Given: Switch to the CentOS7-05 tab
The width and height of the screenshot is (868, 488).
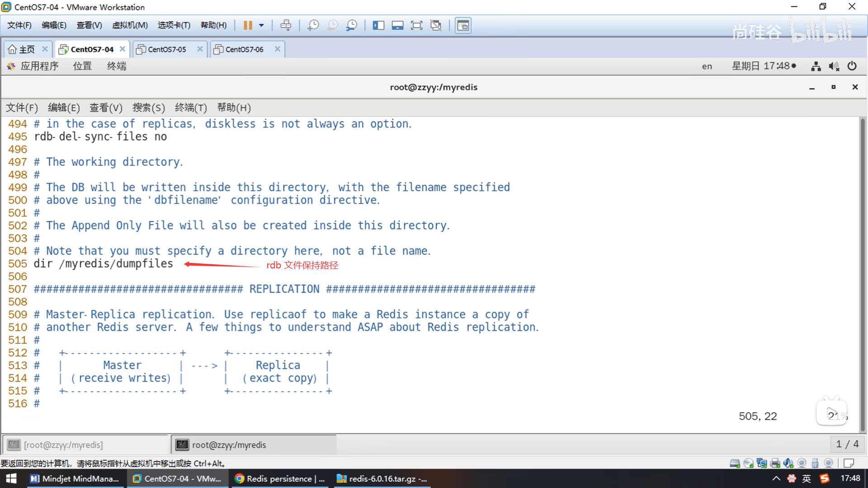Looking at the screenshot, I should coord(167,49).
